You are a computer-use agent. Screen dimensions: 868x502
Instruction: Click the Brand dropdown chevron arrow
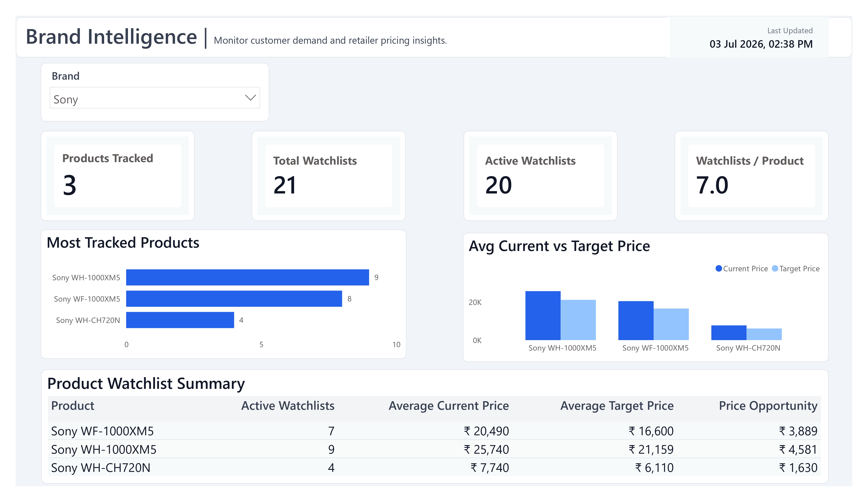(250, 98)
